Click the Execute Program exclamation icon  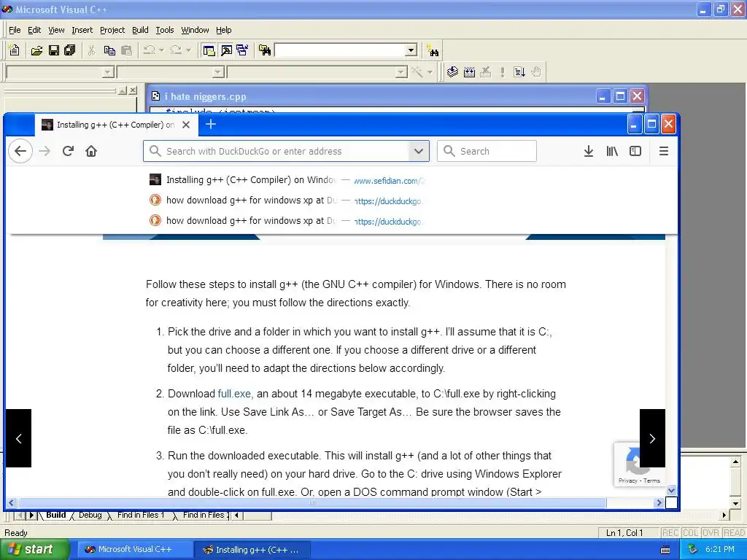502,72
